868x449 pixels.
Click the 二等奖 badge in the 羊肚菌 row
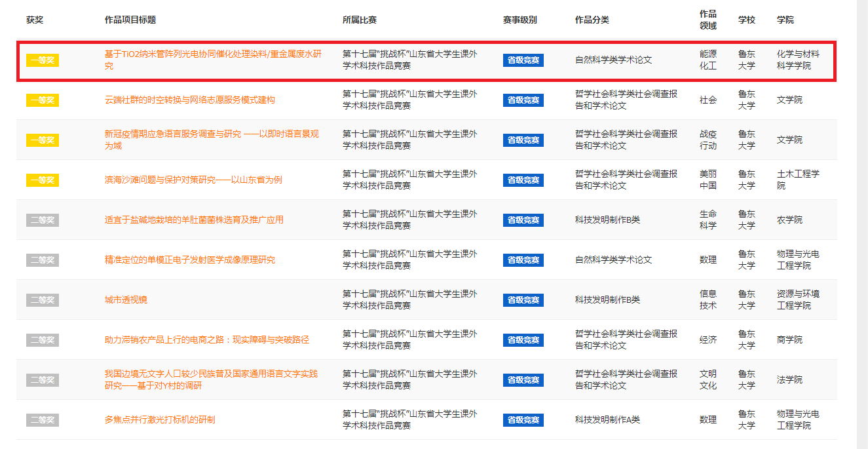click(x=43, y=220)
